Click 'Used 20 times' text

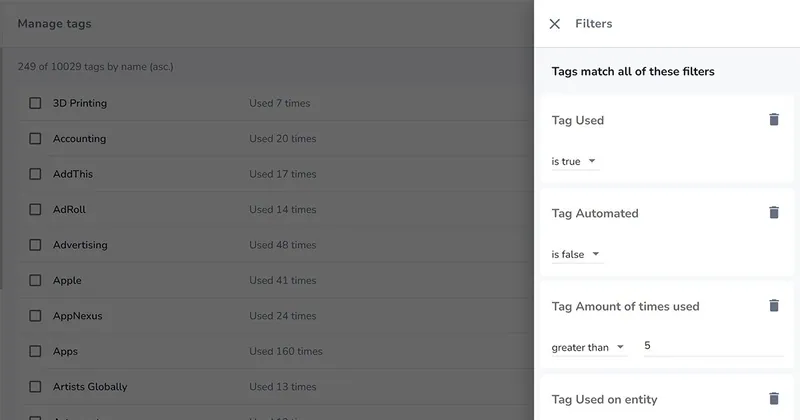pyautogui.click(x=283, y=139)
